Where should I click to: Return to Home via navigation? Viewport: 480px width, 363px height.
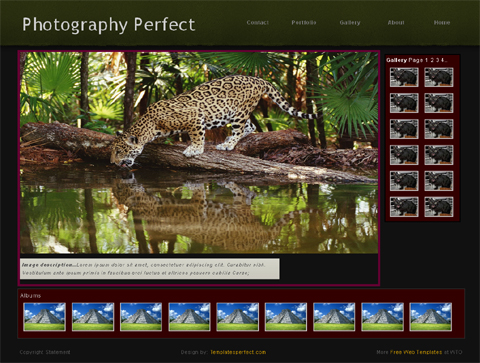point(442,23)
